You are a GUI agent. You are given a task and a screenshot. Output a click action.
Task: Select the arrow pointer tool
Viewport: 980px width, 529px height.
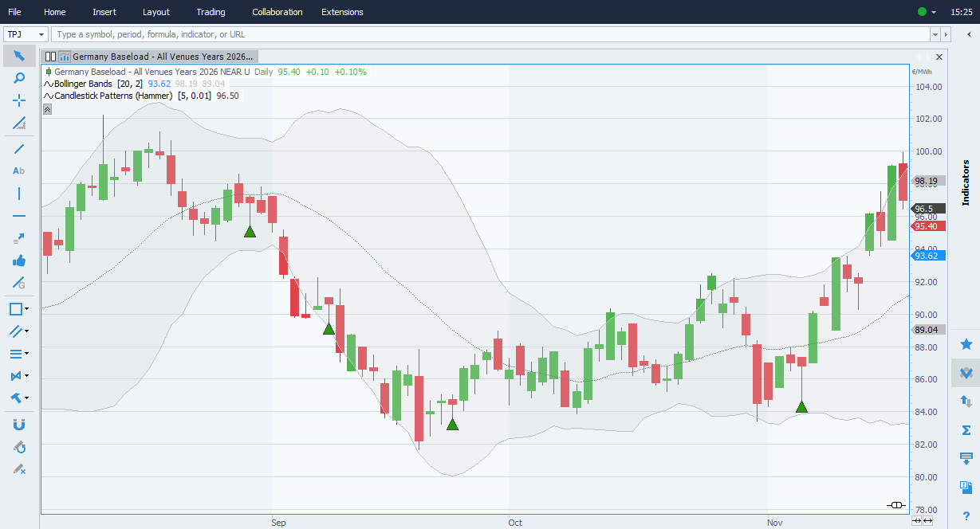pos(19,56)
